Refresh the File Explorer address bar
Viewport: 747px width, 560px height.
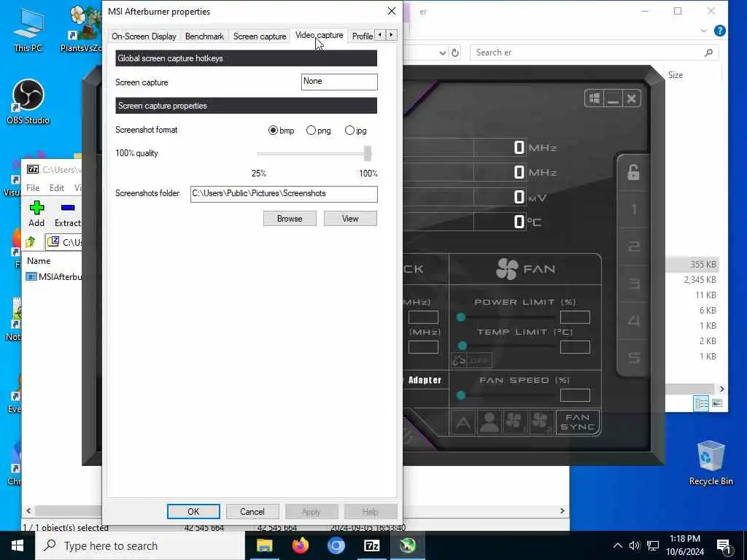(x=455, y=52)
